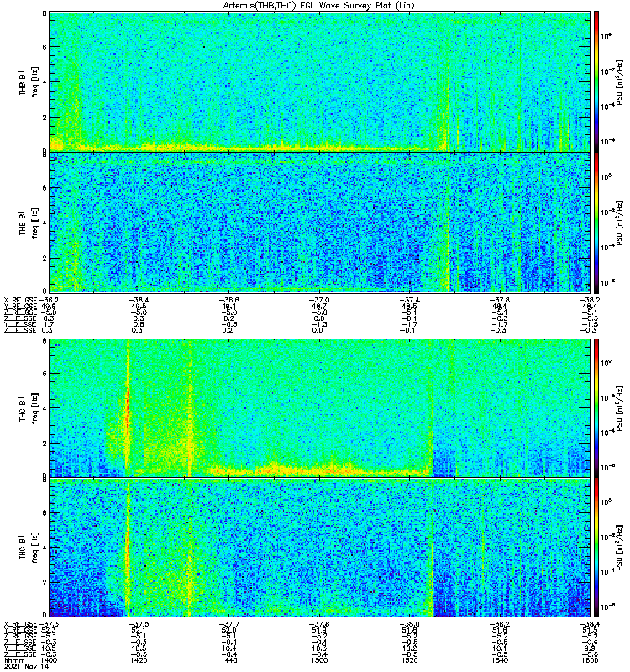Click the 1540 time tick label
The width and height of the screenshot is (630, 672).
click(499, 660)
